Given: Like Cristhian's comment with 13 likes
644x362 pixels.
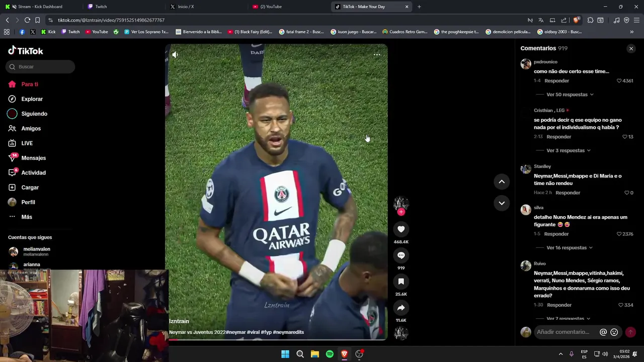Looking at the screenshot, I should [625, 137].
